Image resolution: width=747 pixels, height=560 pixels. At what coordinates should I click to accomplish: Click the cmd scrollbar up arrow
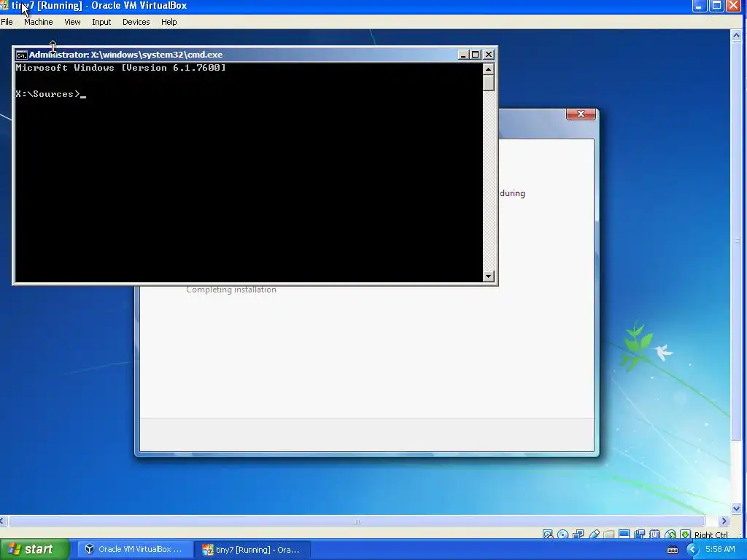tap(488, 69)
